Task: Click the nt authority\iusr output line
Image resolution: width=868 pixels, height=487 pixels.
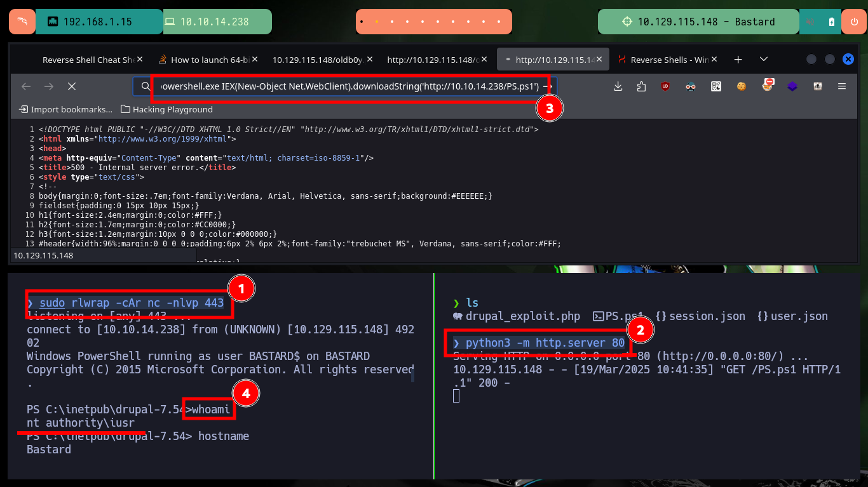Action: [81, 423]
